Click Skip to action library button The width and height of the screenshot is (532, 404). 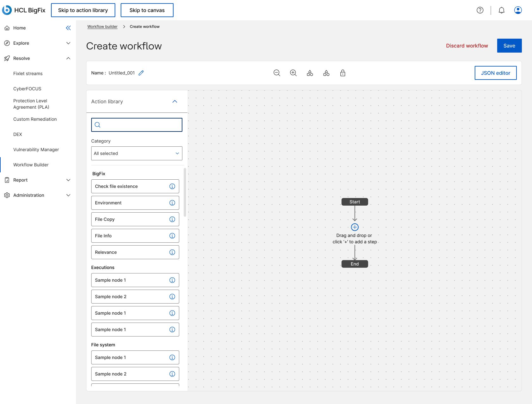pyautogui.click(x=83, y=10)
